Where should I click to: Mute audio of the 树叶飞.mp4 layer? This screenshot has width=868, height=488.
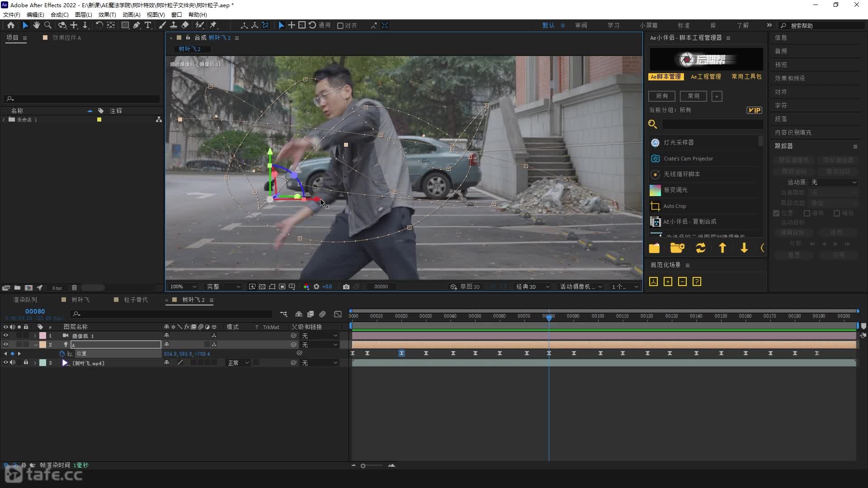click(x=13, y=363)
